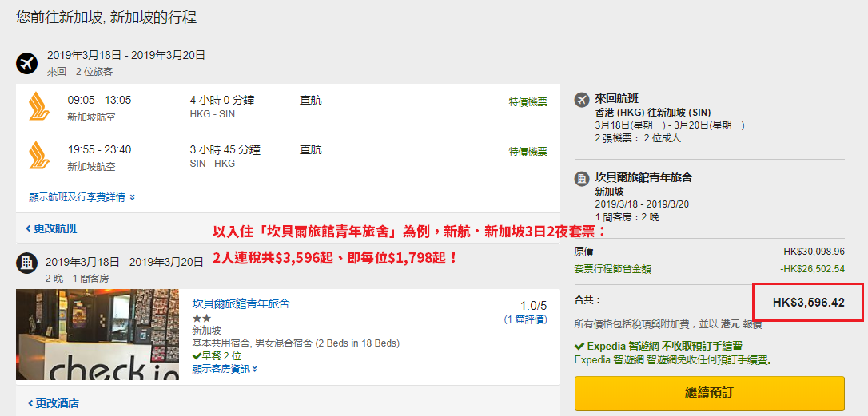868x416 pixels.
Task: Click the 來回航班 summary heading
Action: pos(617,99)
